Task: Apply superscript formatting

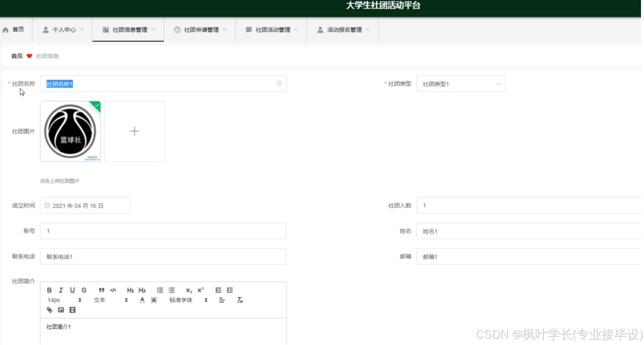Action: tap(200, 290)
